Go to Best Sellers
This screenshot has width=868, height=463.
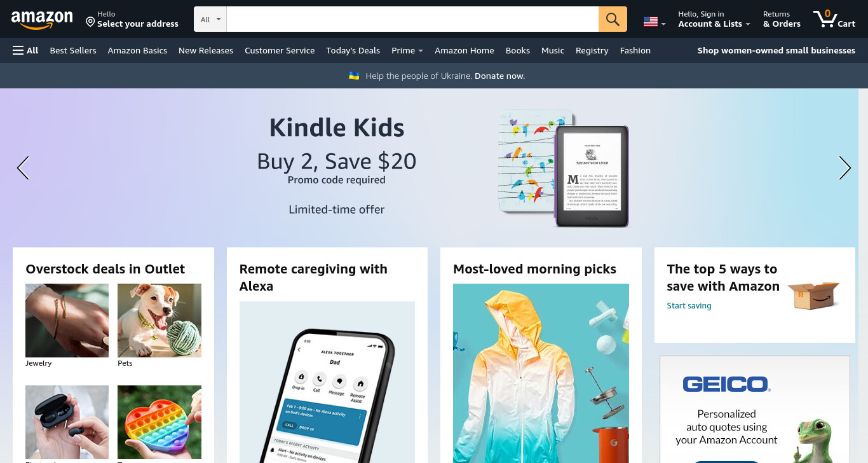click(x=73, y=50)
